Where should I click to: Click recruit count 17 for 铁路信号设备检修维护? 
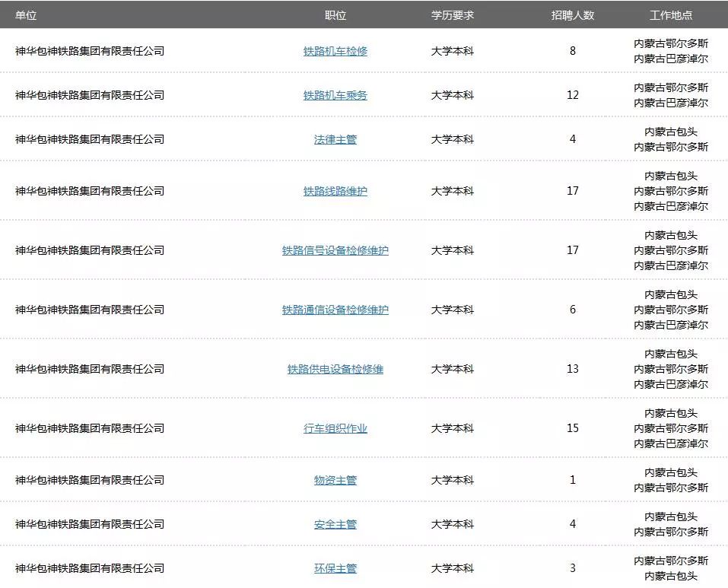click(x=573, y=250)
